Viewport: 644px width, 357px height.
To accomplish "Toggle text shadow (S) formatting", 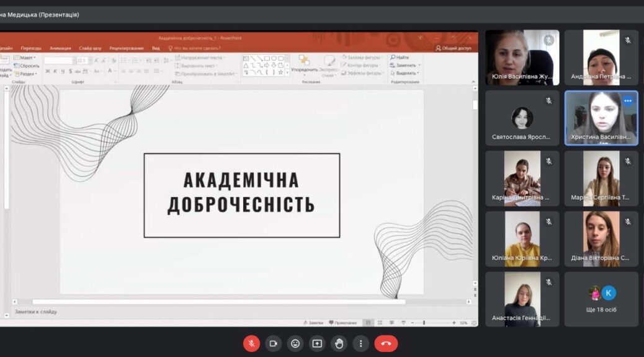I will 70,71.
